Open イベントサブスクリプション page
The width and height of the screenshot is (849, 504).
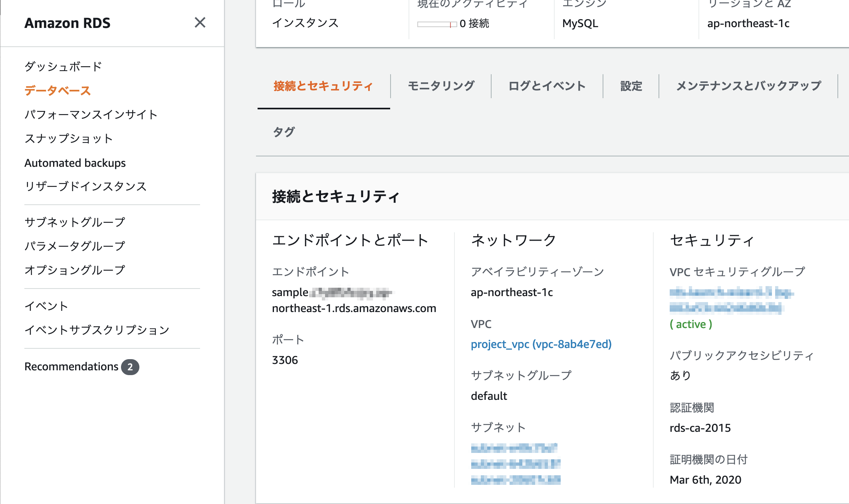(97, 330)
